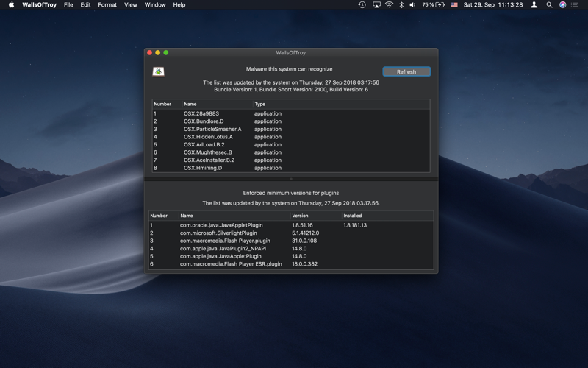Open the Bluetooth status menu
Screen dimensions: 588x368
pos(401,5)
